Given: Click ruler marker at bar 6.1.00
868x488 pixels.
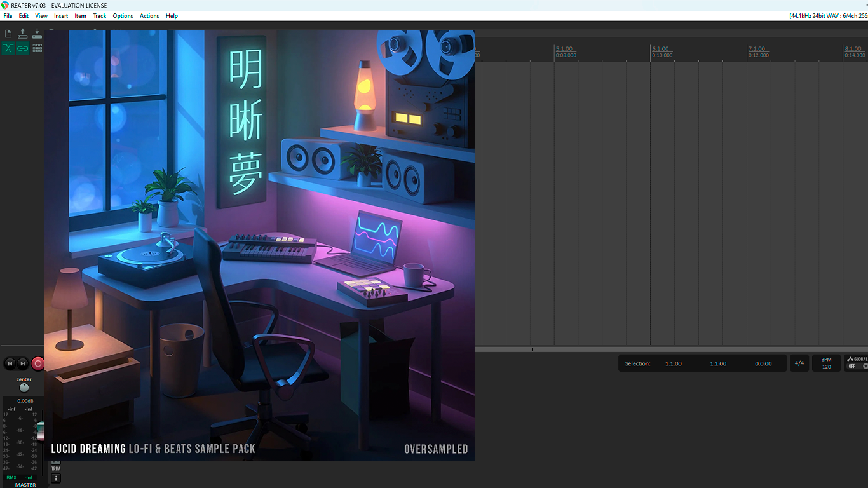Looking at the screenshot, I should pos(661,49).
